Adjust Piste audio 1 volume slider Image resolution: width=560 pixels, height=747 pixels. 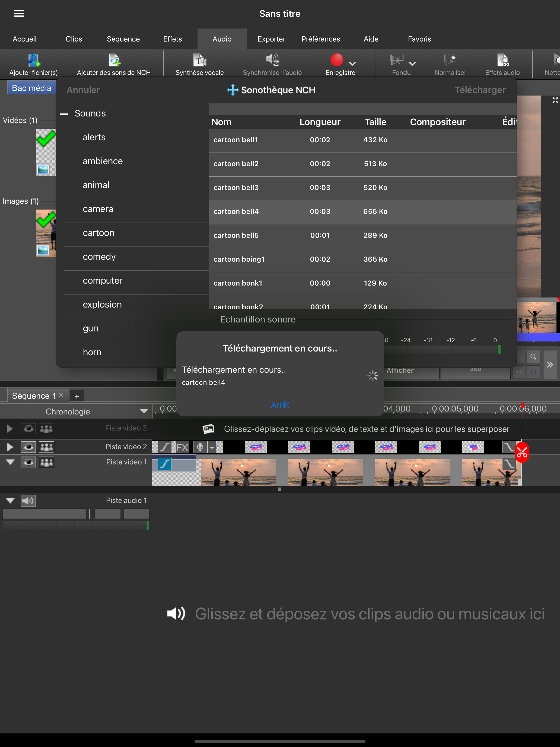pyautogui.click(x=46, y=514)
